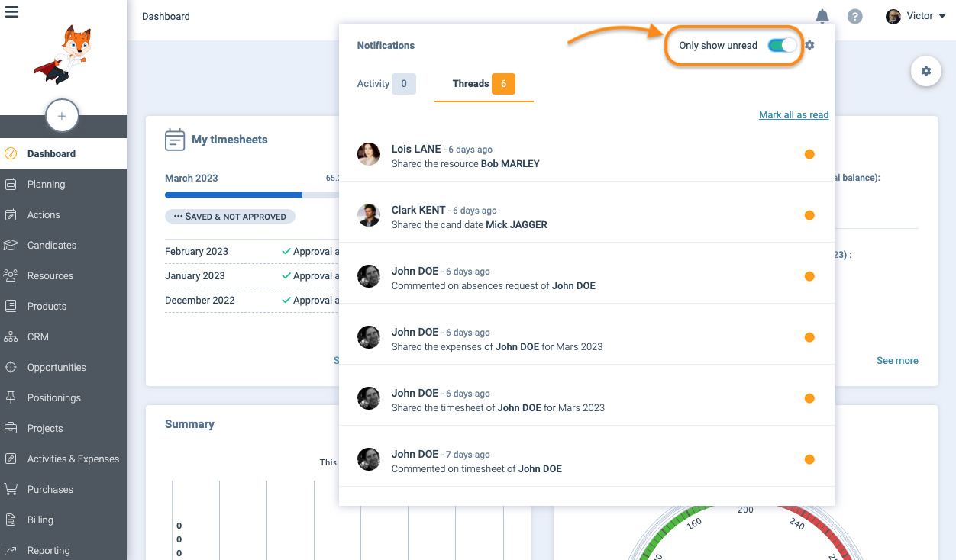The image size is (956, 560).
Task: Open Opportunities from the sidebar menu
Action: [63, 367]
